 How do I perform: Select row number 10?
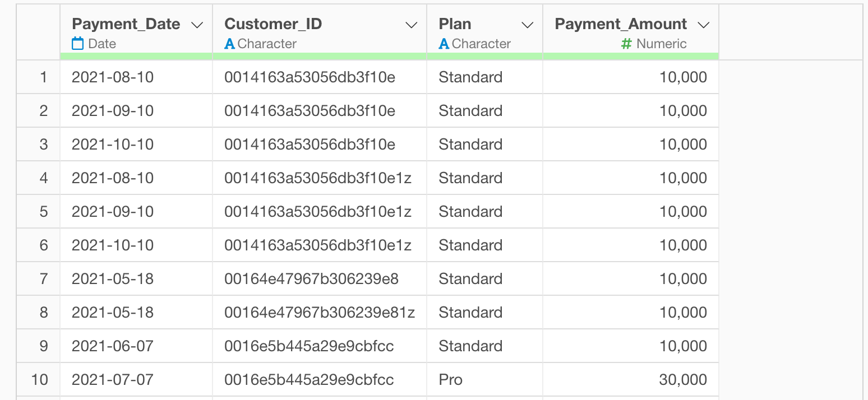[x=39, y=380]
